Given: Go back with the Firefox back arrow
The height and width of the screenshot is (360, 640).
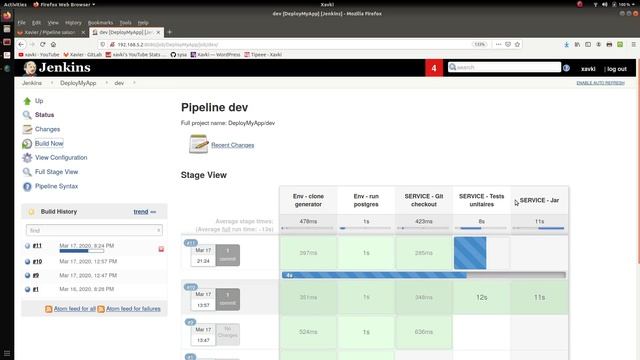Looking at the screenshot, I should click(21, 44).
